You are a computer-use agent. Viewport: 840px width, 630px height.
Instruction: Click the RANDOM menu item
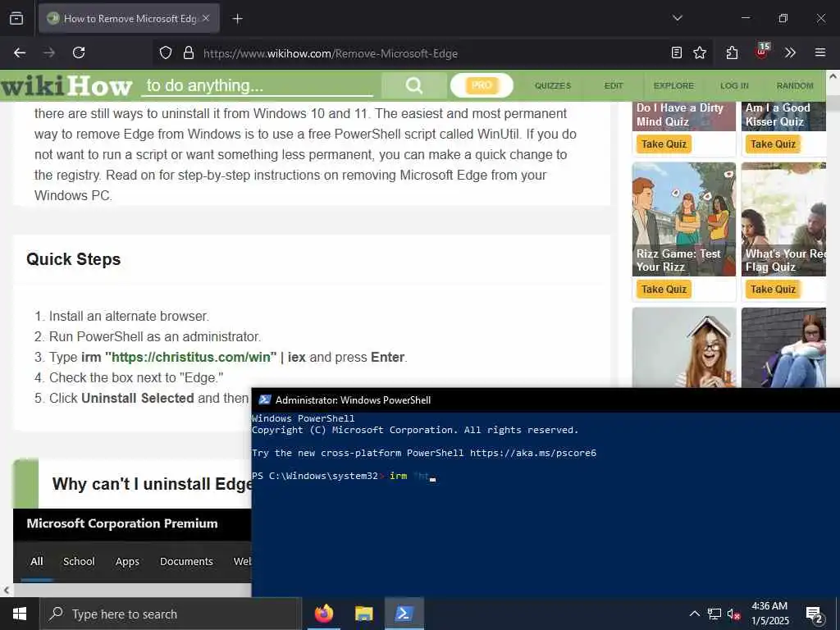coord(795,85)
